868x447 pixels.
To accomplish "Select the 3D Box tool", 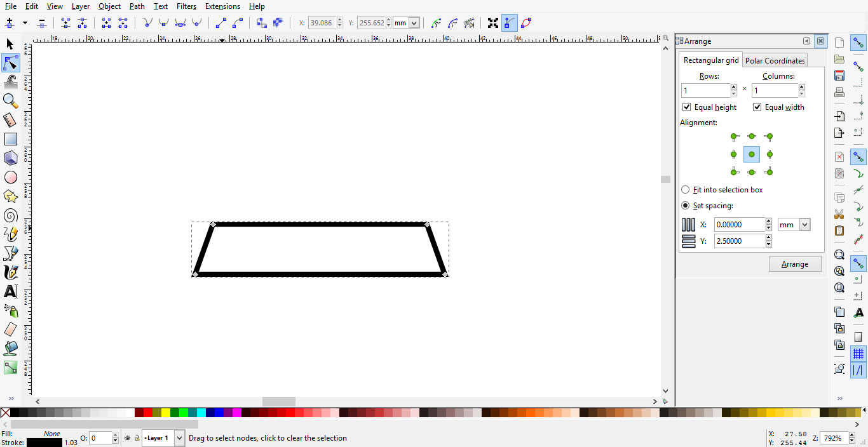I will point(10,158).
